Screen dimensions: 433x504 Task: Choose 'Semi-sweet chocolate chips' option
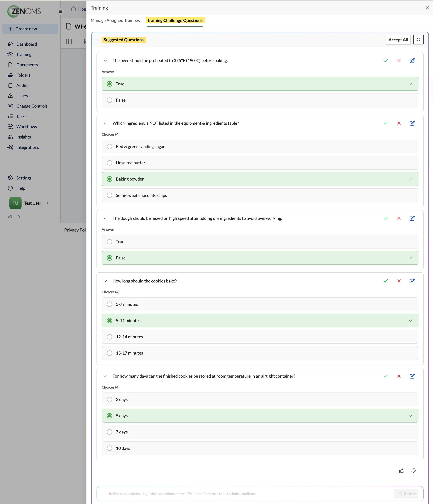click(260, 195)
